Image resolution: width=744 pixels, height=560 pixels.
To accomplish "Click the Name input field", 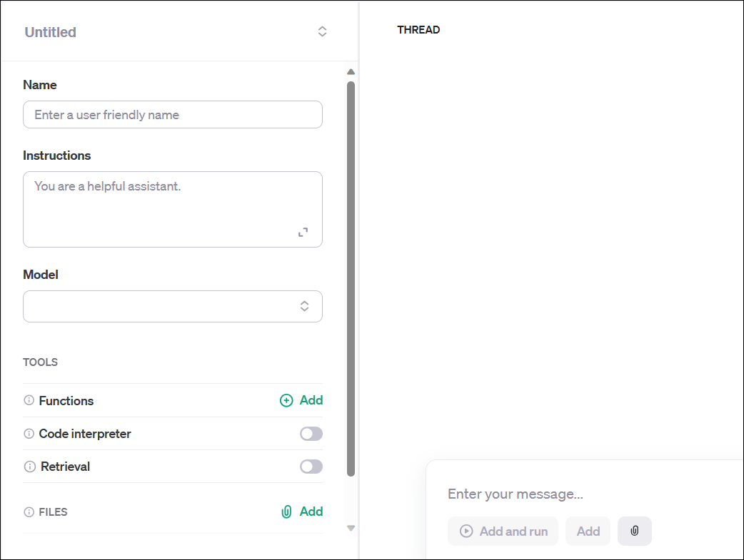I will (x=173, y=115).
